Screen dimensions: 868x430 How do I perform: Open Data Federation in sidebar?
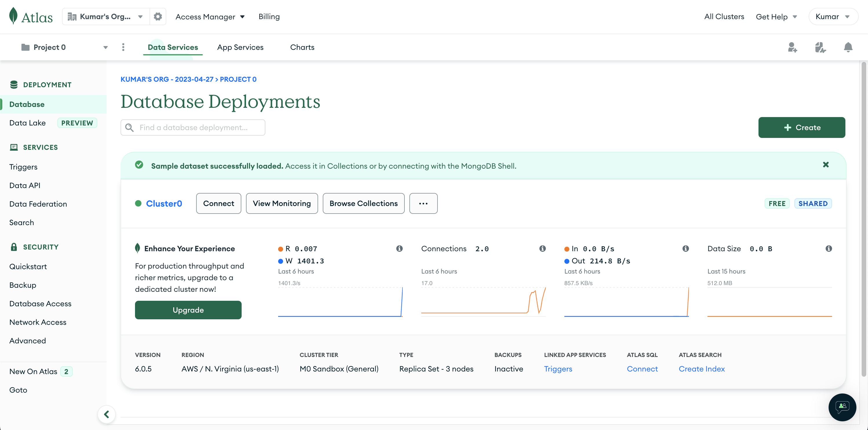coord(38,204)
